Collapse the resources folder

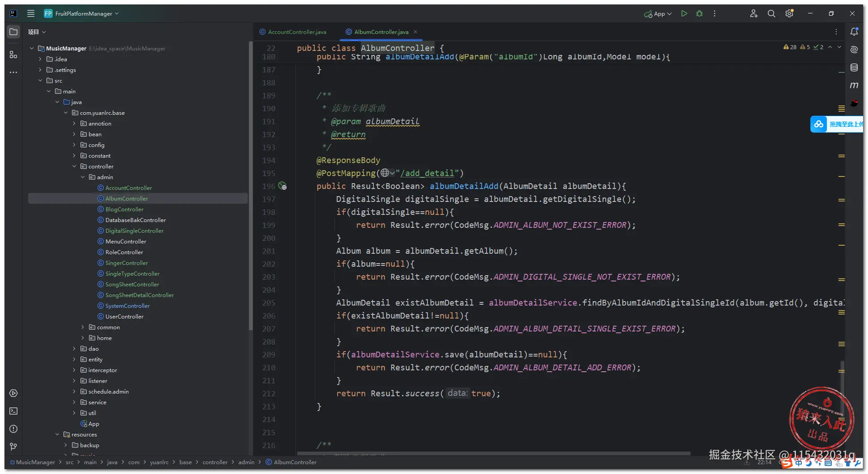57,434
